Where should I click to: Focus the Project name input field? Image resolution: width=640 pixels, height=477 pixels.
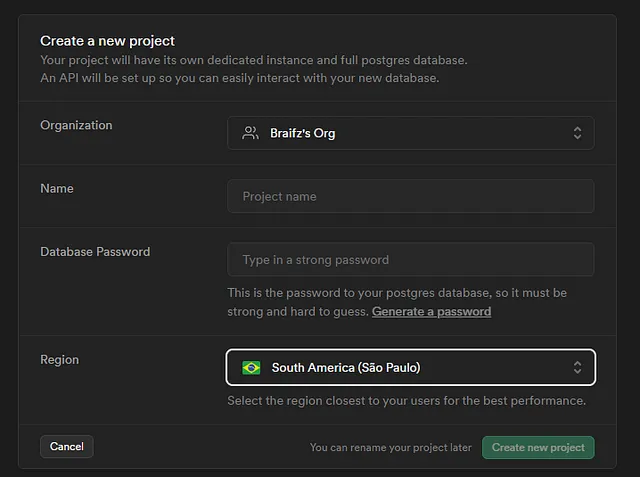(x=410, y=196)
